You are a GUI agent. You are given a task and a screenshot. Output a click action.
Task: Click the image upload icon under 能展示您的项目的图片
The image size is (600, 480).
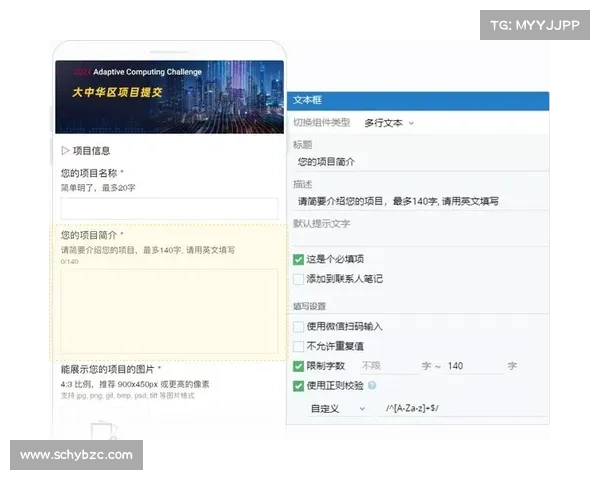103,431
